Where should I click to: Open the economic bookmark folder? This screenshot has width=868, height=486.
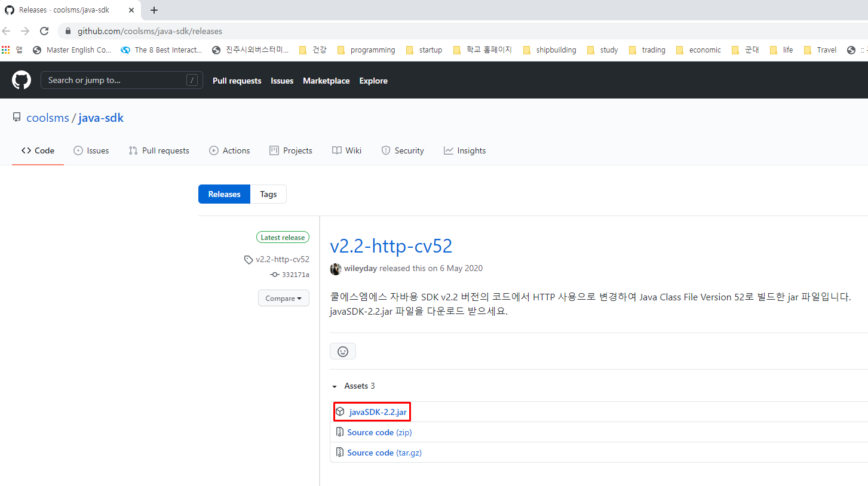click(x=698, y=50)
